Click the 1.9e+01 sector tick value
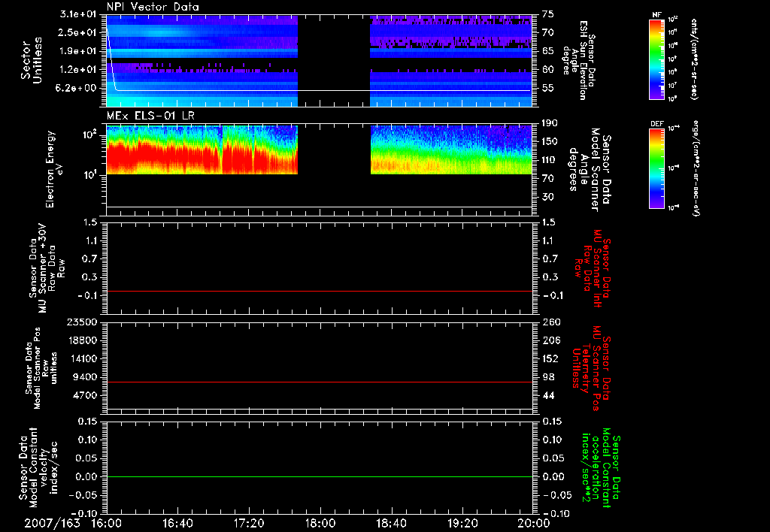 tap(78, 51)
